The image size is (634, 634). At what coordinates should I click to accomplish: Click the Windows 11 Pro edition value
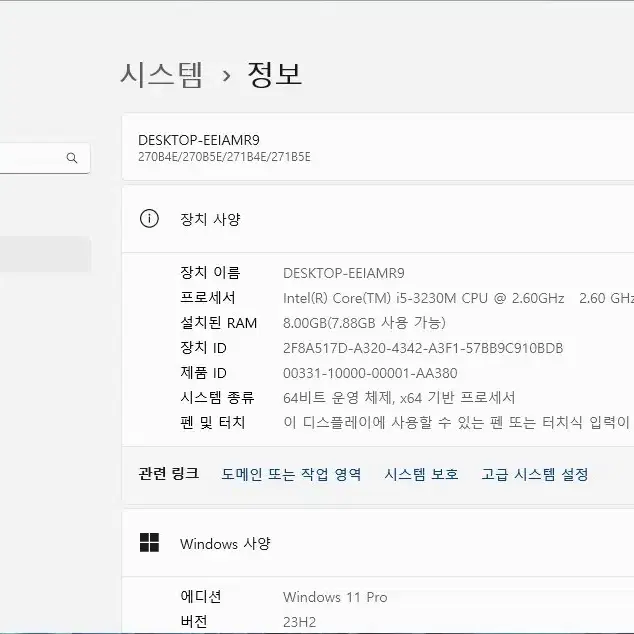coord(335,597)
